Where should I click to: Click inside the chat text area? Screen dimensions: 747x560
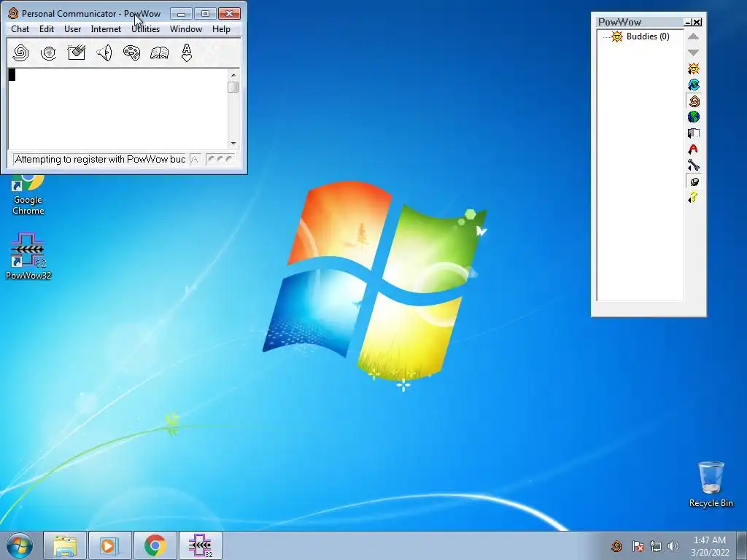[117, 109]
